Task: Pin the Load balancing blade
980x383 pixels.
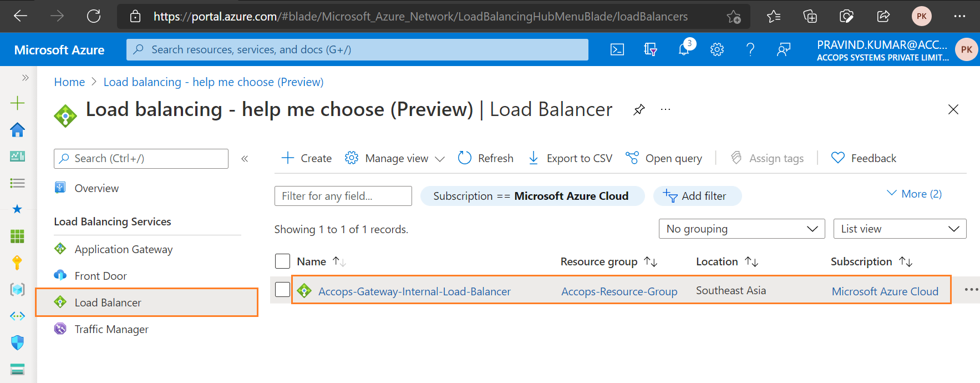Action: coord(639,109)
